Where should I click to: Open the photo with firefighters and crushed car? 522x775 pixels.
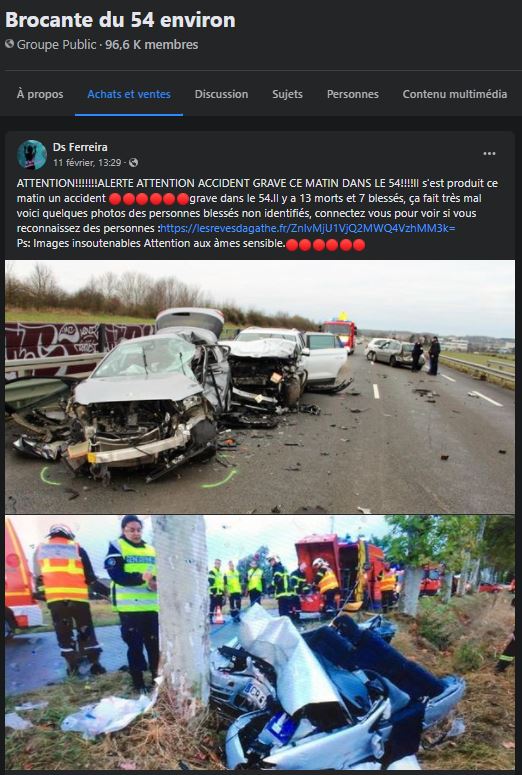click(260, 643)
